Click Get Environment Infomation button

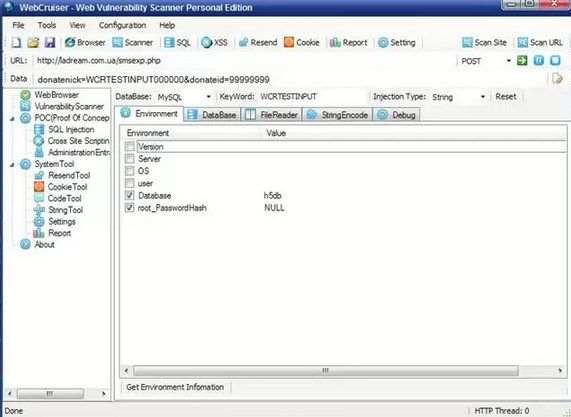(175, 387)
